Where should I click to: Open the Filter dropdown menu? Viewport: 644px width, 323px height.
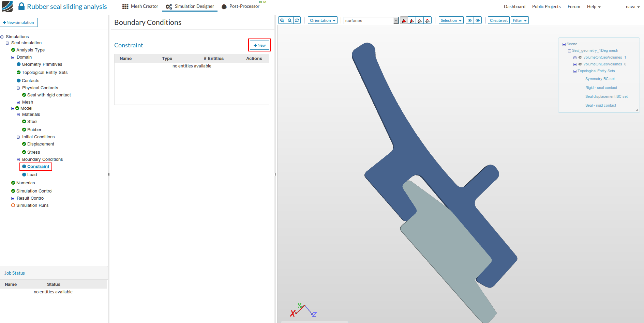[x=520, y=20]
